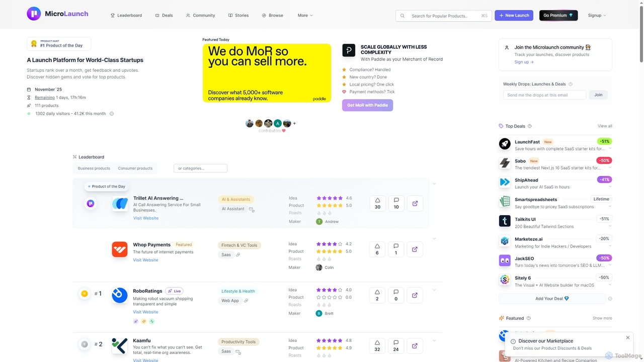Upvote Kaamfu with 32 votes

click(x=377, y=346)
